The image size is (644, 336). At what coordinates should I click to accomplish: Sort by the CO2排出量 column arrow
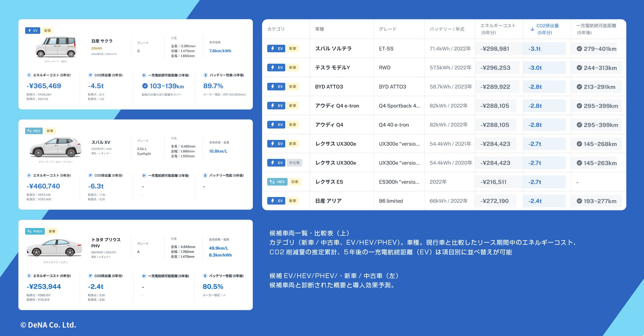pyautogui.click(x=532, y=29)
